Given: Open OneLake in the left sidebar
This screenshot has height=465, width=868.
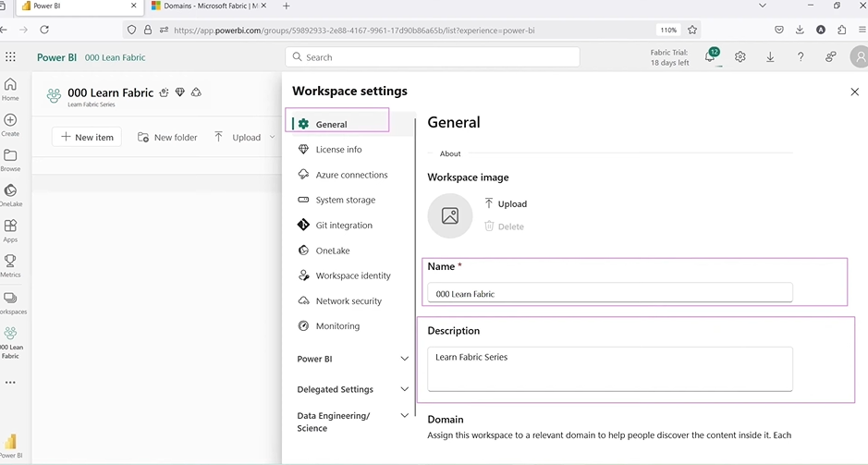Looking at the screenshot, I should [10, 196].
